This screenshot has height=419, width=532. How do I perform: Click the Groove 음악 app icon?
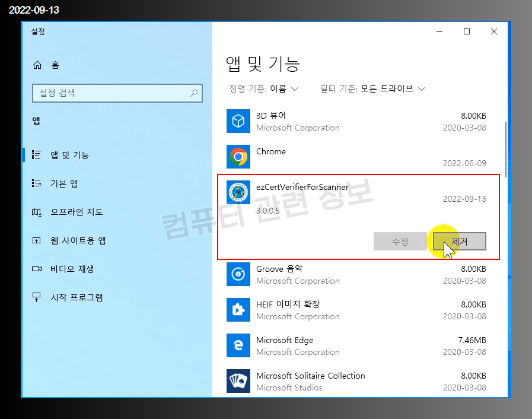pyautogui.click(x=238, y=274)
